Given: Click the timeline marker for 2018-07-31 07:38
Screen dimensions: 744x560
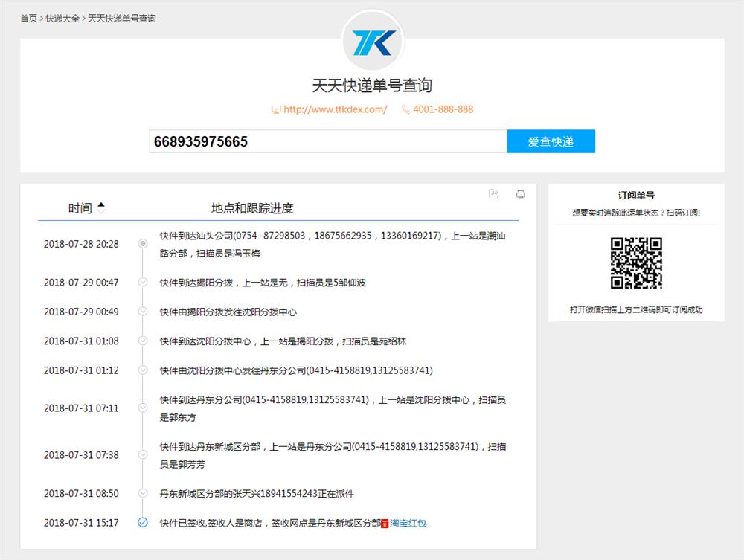Looking at the screenshot, I should click(x=142, y=454).
